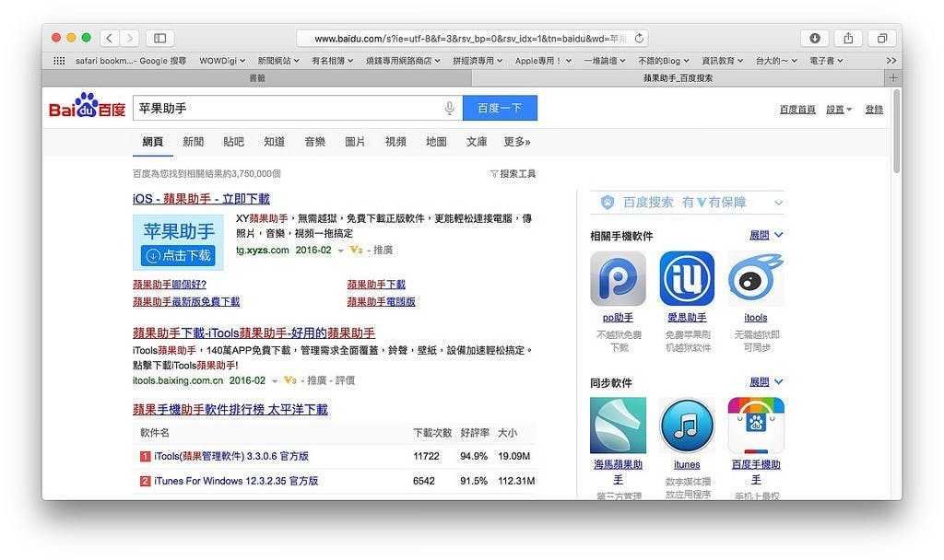Switch to the 貼吧 search tab
Image resolution: width=944 pixels, height=560 pixels.
coord(233,141)
